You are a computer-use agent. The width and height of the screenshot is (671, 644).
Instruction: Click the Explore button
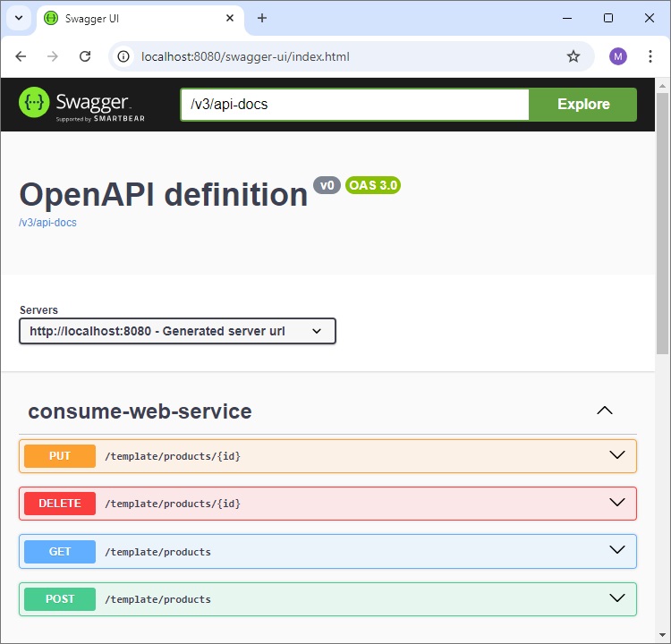[x=583, y=104]
